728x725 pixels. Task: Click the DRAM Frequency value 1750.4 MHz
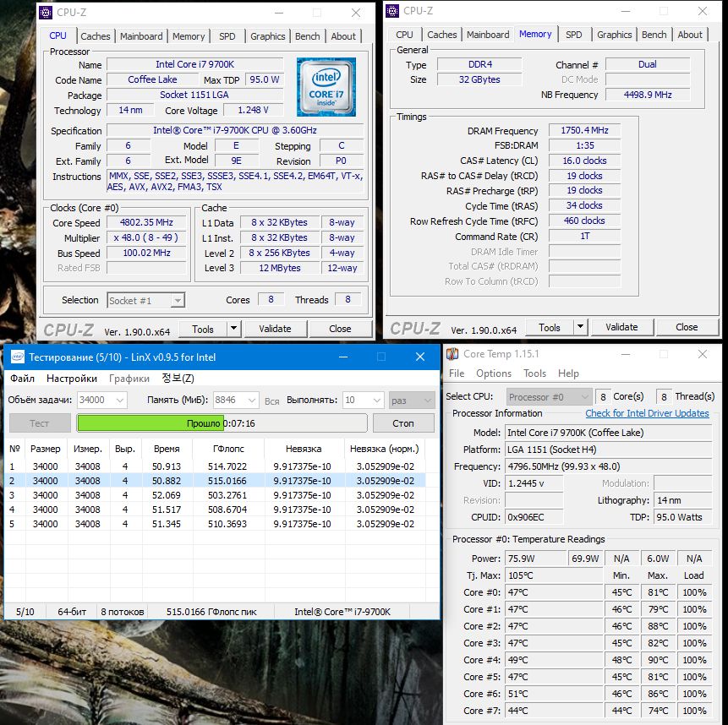tap(584, 130)
